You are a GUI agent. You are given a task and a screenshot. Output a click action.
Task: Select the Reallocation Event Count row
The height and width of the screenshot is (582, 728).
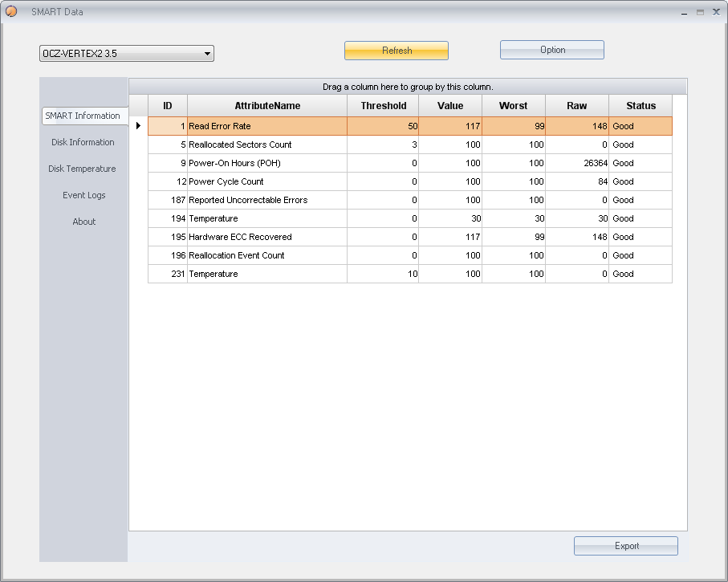(410, 255)
